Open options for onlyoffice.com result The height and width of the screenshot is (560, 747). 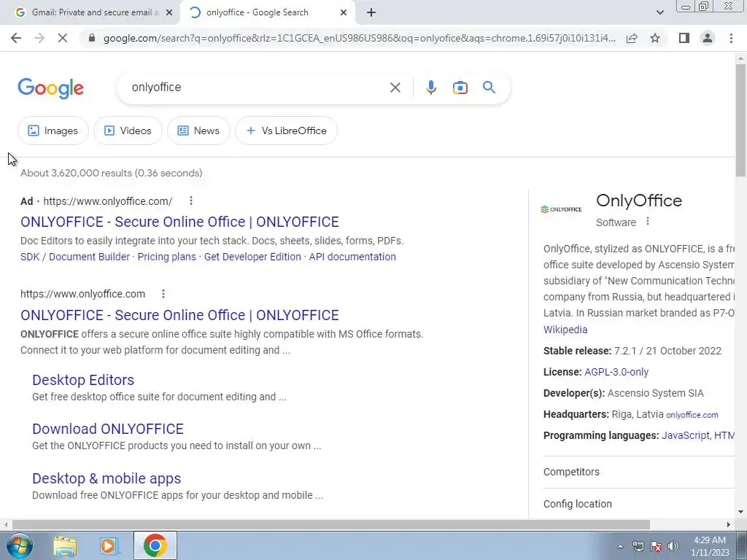coord(163,294)
